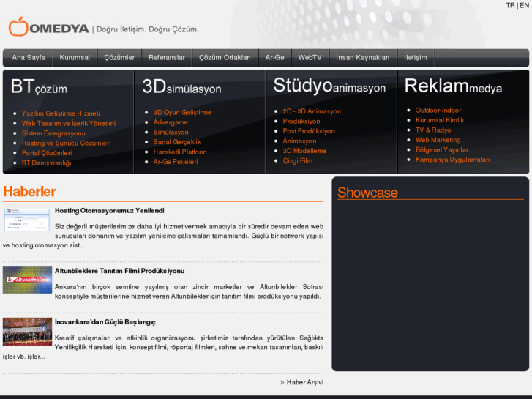Select the Sanal Gerçeklik link
The height and width of the screenshot is (399, 532).
pos(177,142)
